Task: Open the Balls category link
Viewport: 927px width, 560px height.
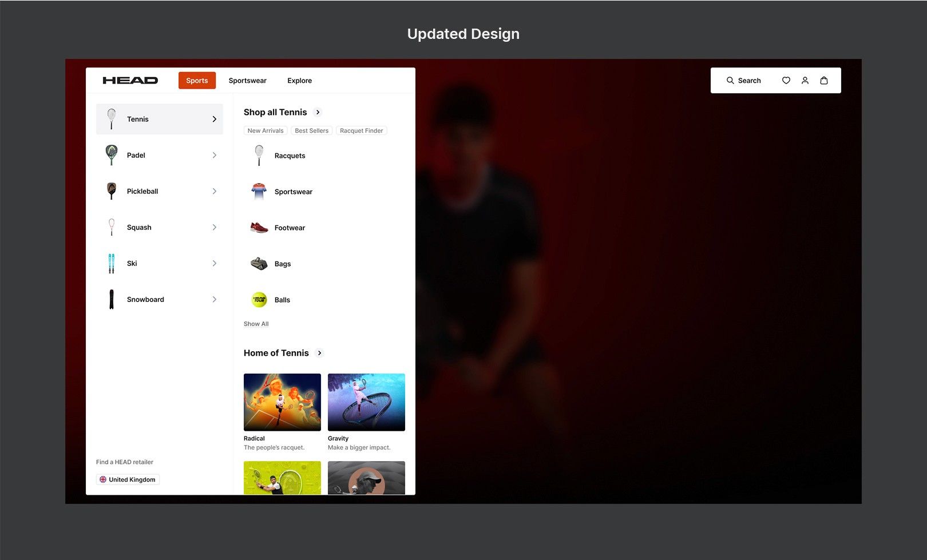Action: (282, 300)
